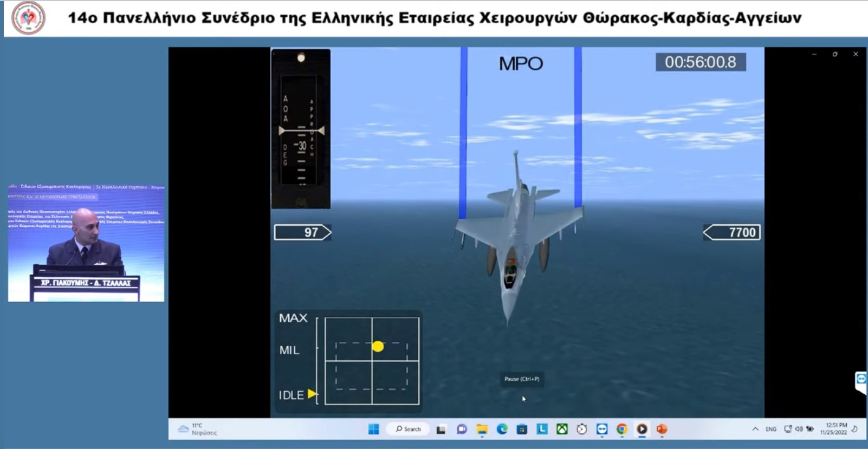The width and height of the screenshot is (868, 449).
Task: Open File Explorer from the taskbar
Action: point(482,430)
